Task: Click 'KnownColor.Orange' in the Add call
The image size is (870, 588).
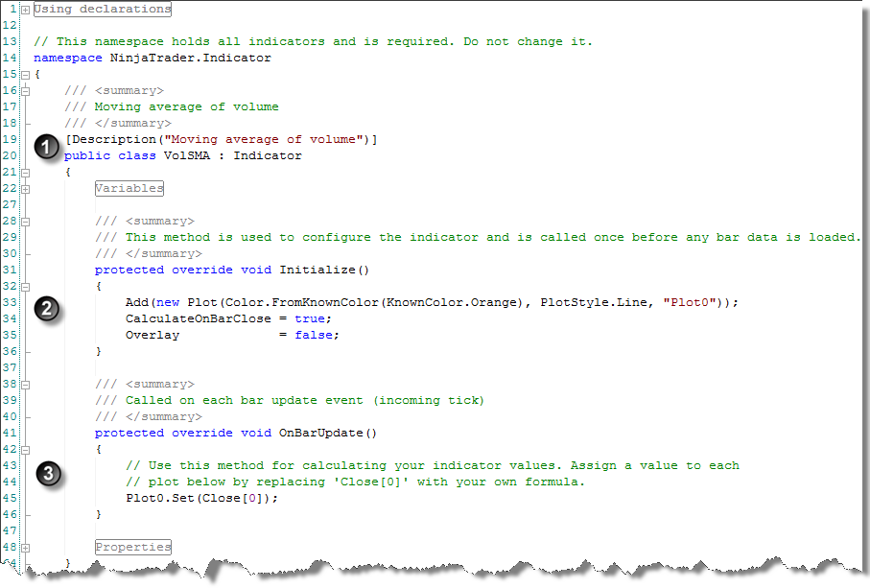Action: pos(452,302)
